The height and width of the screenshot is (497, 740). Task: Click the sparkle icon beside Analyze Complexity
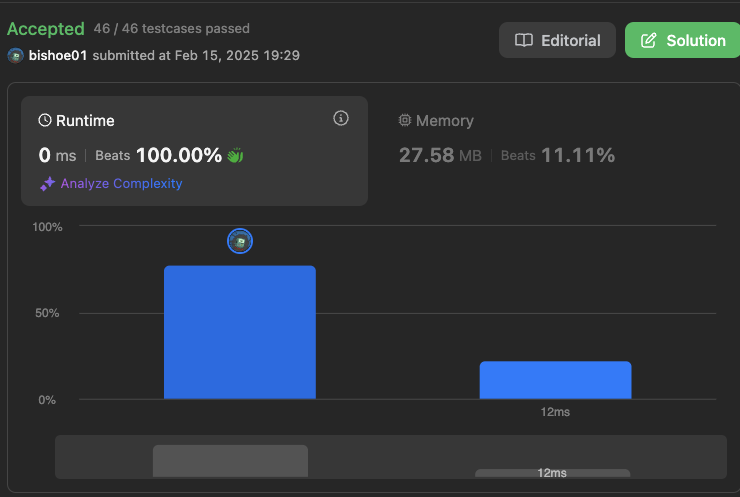point(48,184)
